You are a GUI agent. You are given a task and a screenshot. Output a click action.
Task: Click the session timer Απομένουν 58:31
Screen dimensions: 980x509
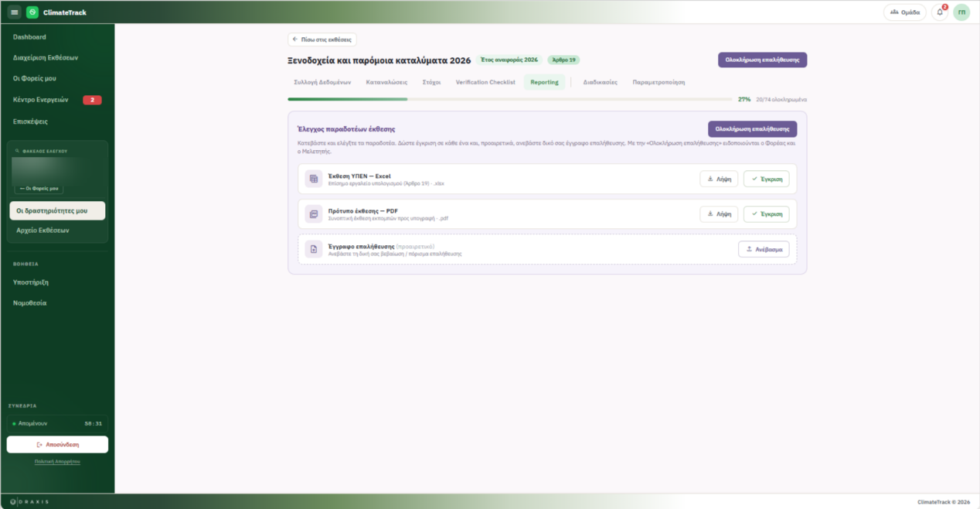click(57, 423)
